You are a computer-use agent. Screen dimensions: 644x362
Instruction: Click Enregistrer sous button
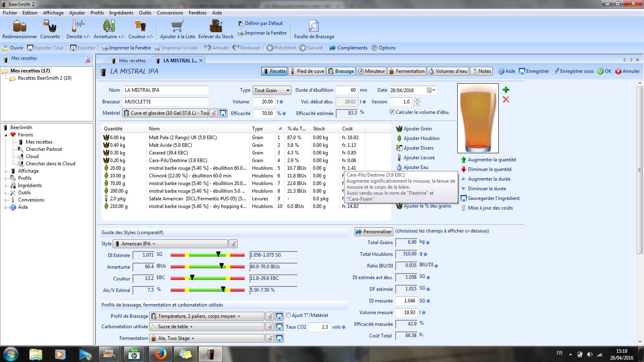tap(573, 71)
